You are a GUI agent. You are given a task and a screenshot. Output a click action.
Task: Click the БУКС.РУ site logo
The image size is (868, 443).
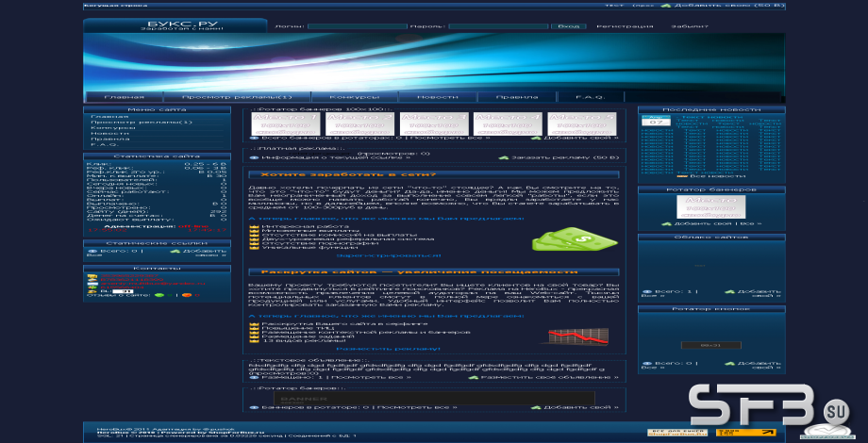click(183, 25)
